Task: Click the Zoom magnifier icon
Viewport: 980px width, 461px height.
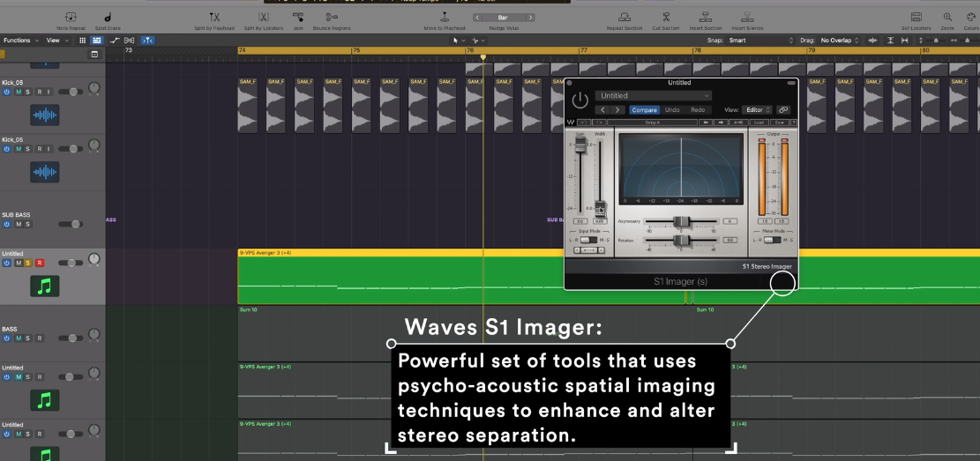Action: point(947,18)
